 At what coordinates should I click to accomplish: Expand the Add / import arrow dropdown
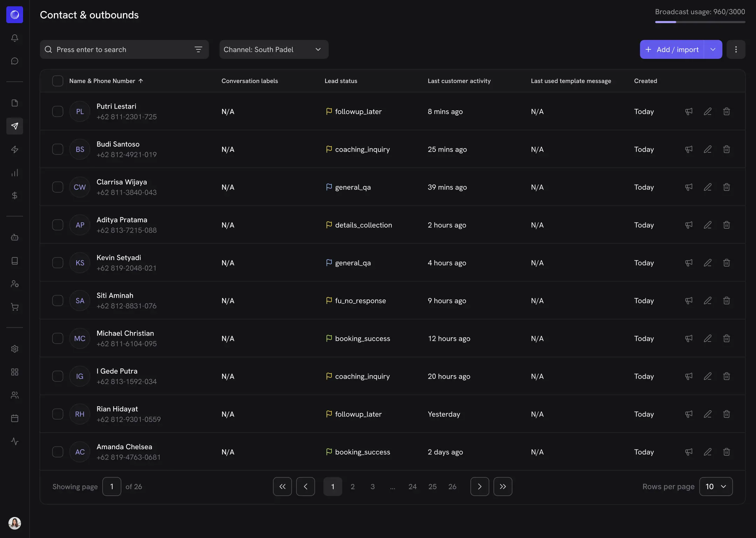[713, 49]
